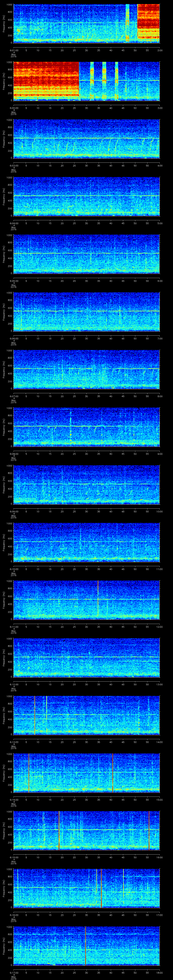173x980 pixels.
Task: Click the 6:14:00 start time label
Action: coord(14,800)
